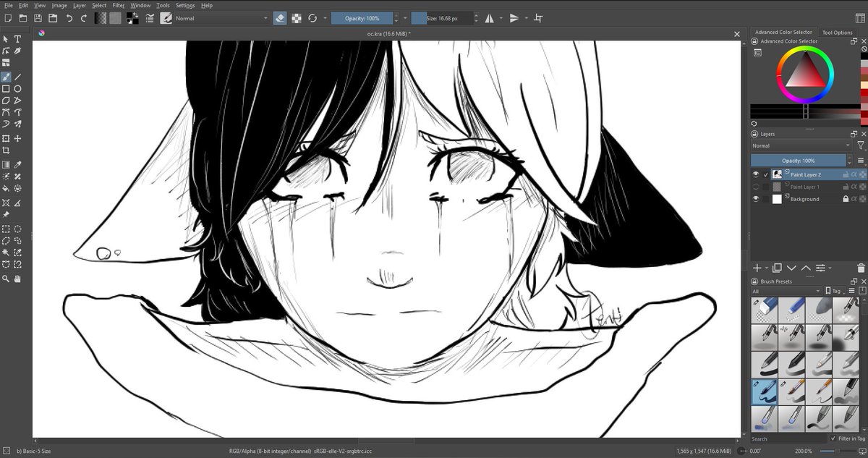The height and width of the screenshot is (458, 868).
Task: Expand the vertical mirror options arrow
Action: click(x=526, y=18)
